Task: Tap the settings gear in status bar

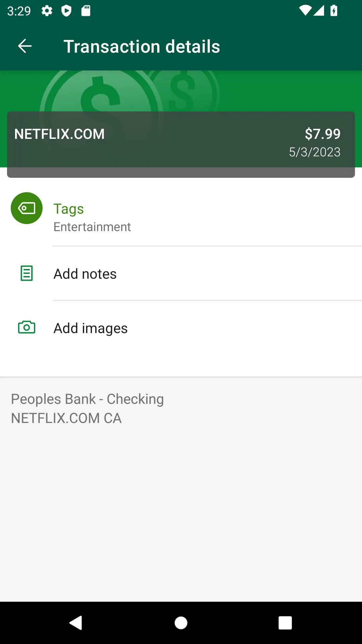Action: tap(47, 11)
